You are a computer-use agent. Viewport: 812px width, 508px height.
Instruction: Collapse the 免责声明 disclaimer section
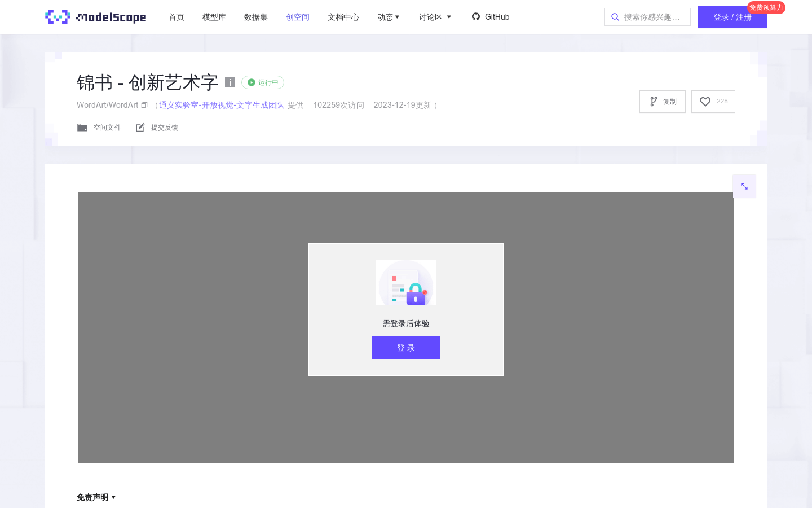click(x=96, y=497)
